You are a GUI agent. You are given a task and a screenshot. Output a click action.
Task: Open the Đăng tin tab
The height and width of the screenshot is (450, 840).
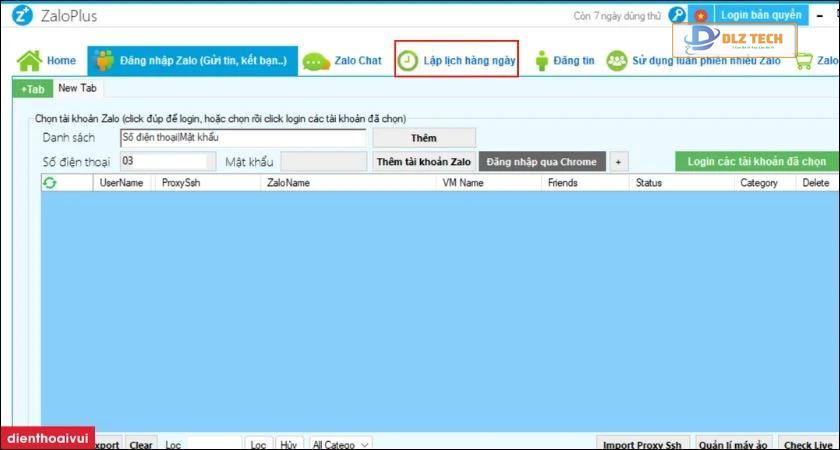tap(564, 61)
